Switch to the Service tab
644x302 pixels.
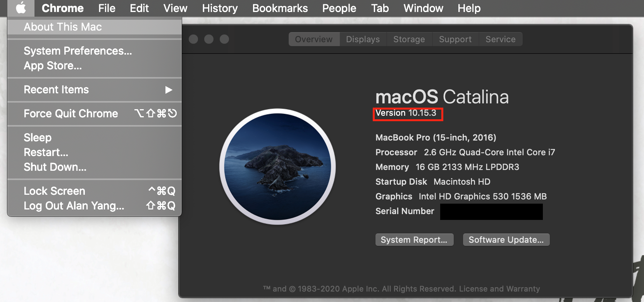[x=501, y=39]
